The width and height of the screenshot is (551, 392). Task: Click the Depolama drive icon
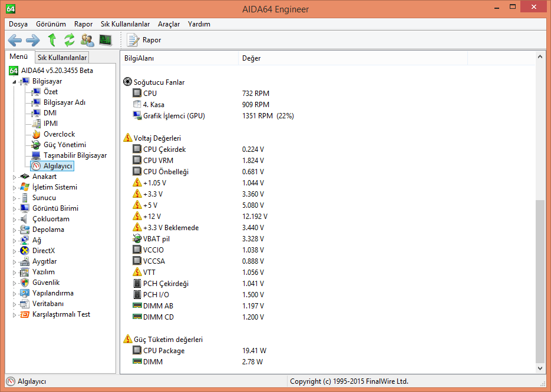pyautogui.click(x=25, y=230)
